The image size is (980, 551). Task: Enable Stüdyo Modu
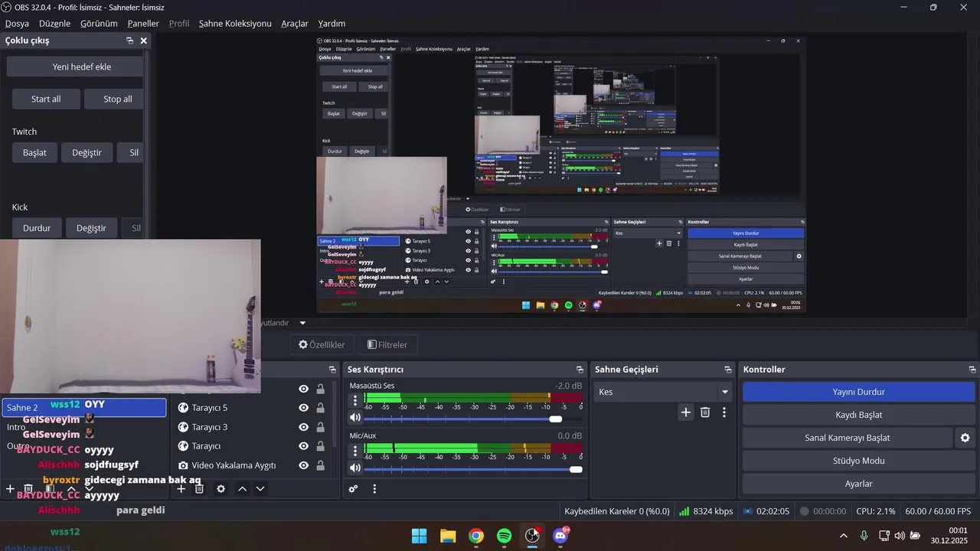point(858,461)
